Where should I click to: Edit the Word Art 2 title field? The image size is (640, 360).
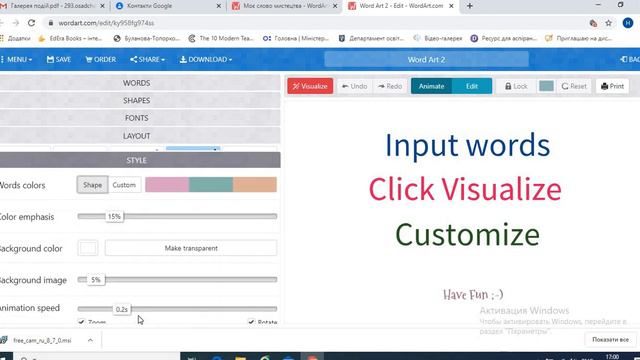426,60
